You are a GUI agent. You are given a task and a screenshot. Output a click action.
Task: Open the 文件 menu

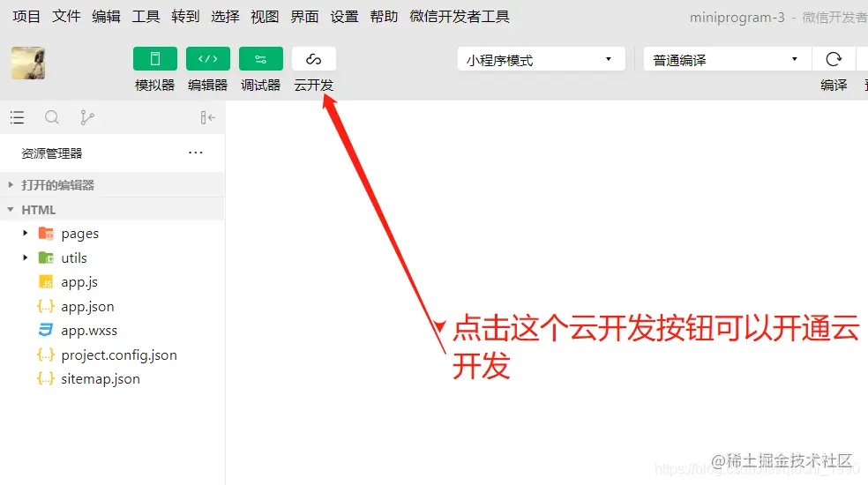click(66, 17)
